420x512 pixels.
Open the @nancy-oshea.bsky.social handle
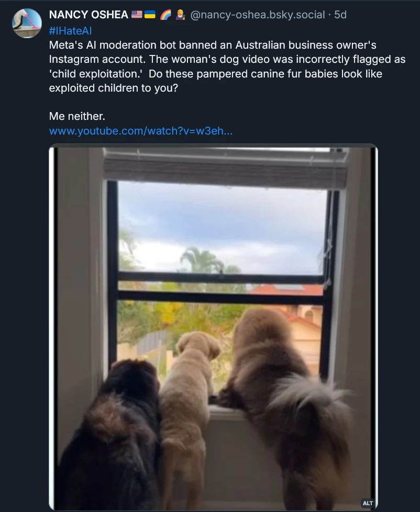click(257, 15)
